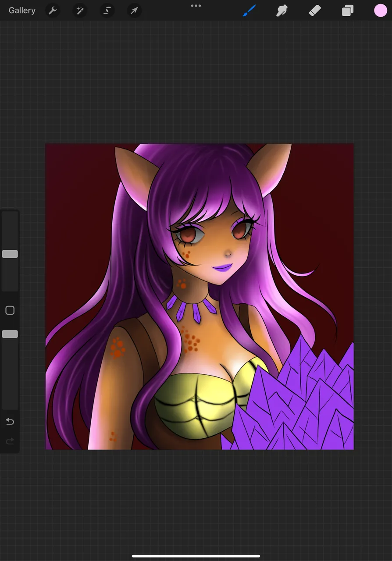Screen dimensions: 392x561
Task: Activate the Selection tool
Action: [x=107, y=11]
